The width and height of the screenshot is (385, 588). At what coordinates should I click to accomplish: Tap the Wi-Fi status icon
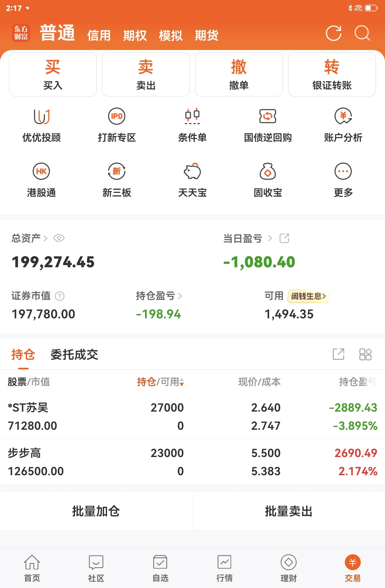[358, 8]
